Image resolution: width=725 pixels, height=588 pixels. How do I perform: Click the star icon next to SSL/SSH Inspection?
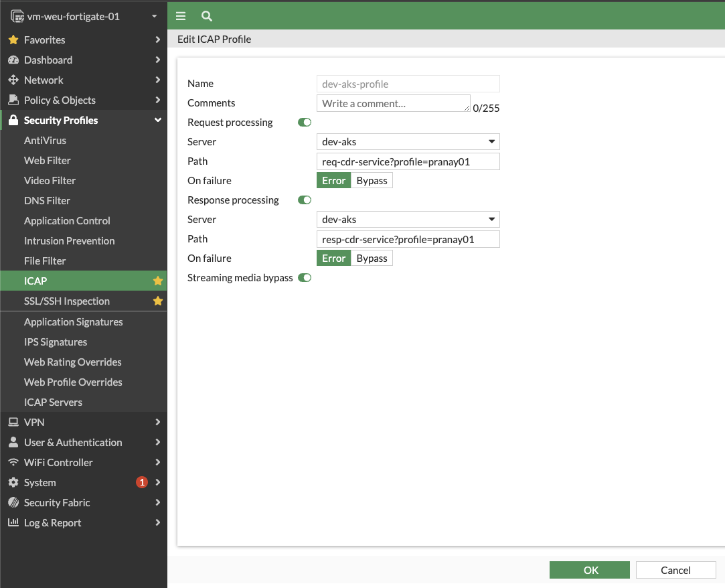tap(158, 301)
